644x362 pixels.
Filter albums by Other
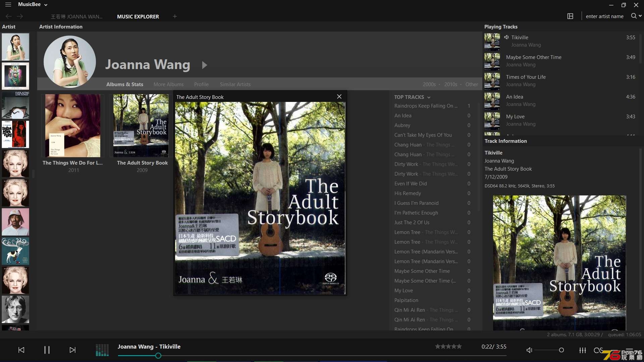(472, 84)
